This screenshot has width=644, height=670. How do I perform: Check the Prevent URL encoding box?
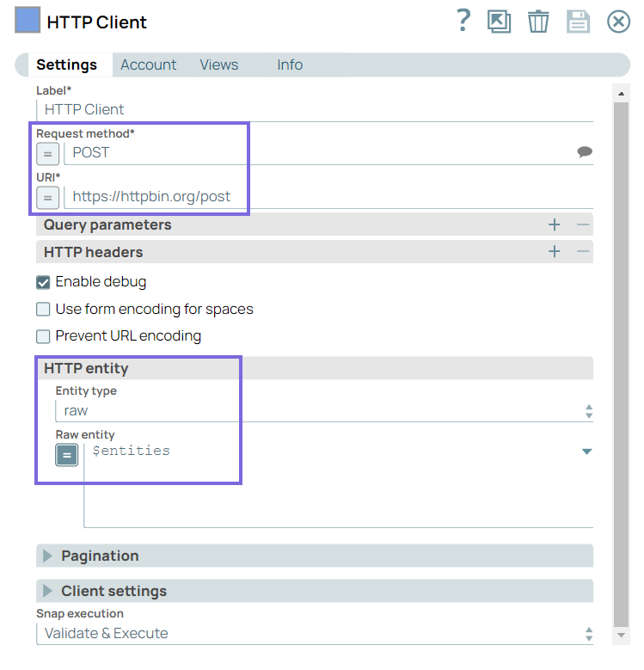tap(43, 336)
